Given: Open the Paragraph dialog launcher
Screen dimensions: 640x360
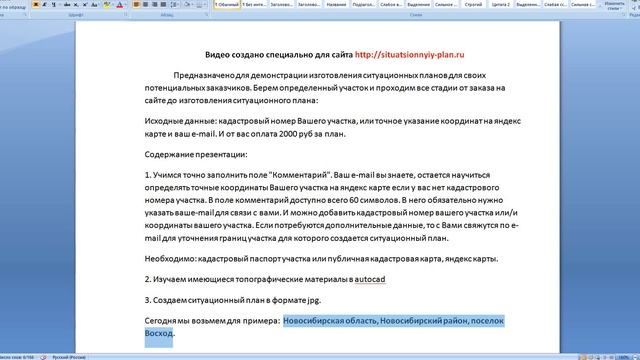Looking at the screenshot, I should pyautogui.click(x=207, y=15).
